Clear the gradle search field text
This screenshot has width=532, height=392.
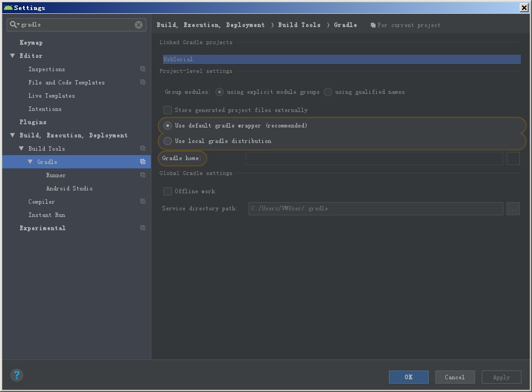point(139,25)
